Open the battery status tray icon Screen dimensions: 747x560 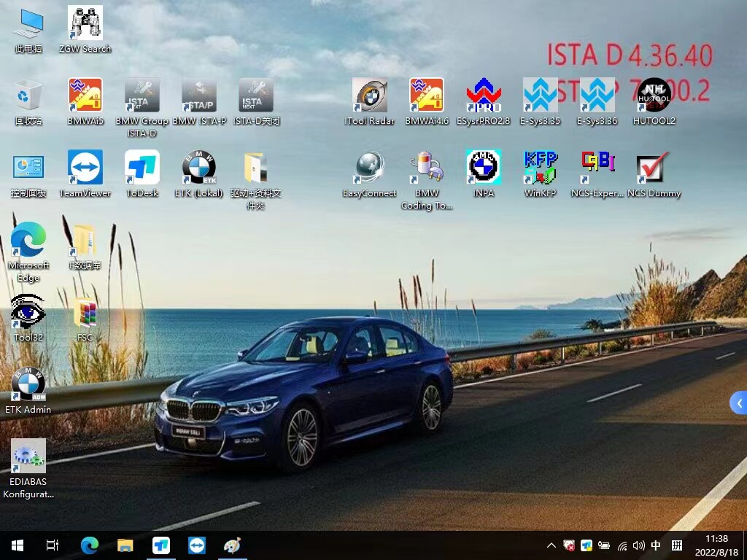tap(604, 545)
